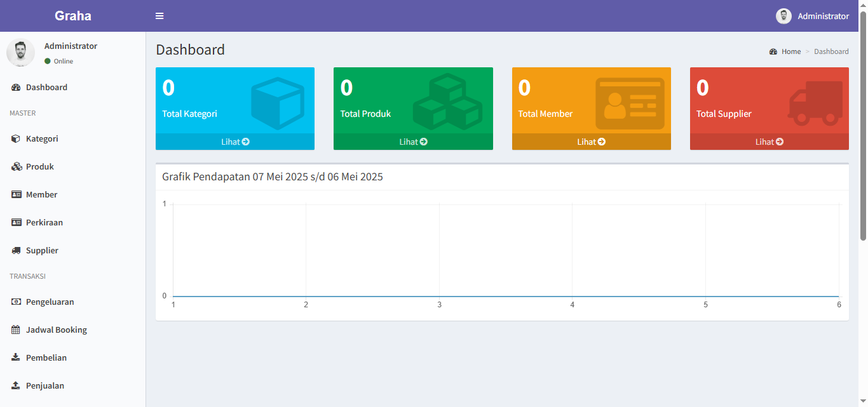Image resolution: width=868 pixels, height=407 pixels.
Task: Click the sidebar Administrator profile avatar
Action: 20,53
